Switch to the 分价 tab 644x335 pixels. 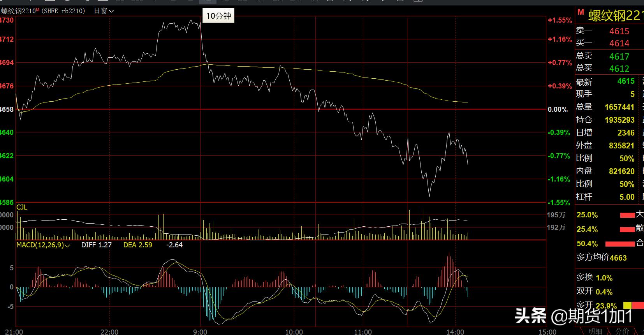tap(622, 331)
